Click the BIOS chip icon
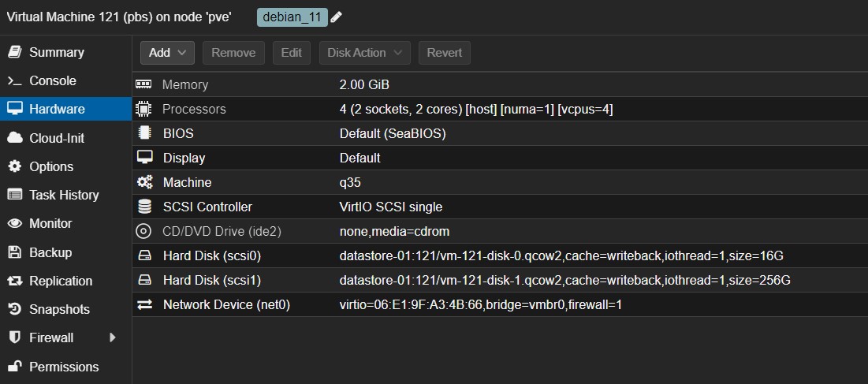This screenshot has height=384, width=868. click(x=144, y=133)
